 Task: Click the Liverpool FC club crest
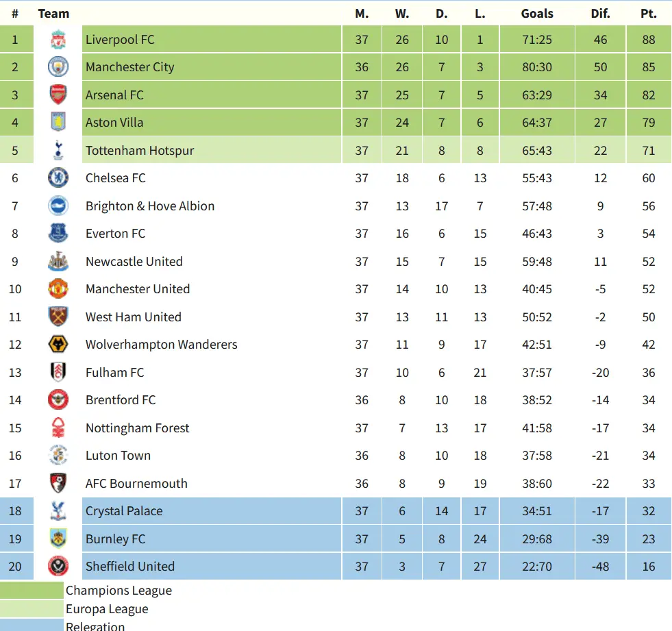tap(58, 40)
